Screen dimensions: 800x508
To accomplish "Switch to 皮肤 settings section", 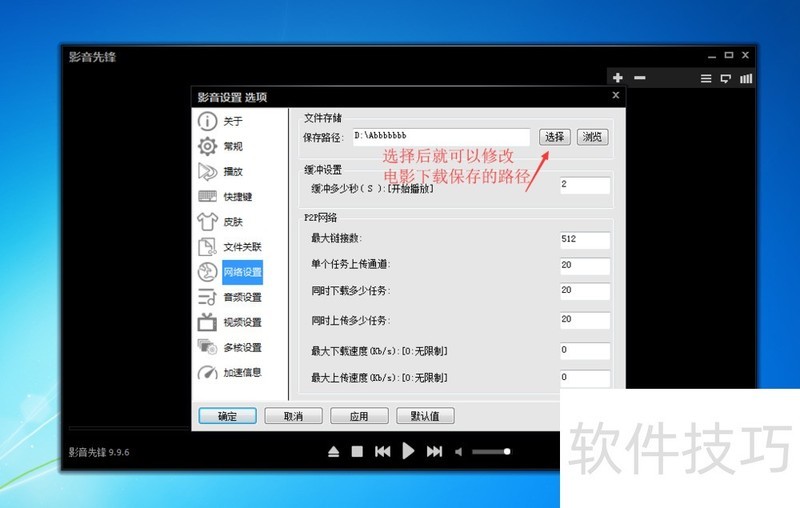I will click(x=233, y=222).
